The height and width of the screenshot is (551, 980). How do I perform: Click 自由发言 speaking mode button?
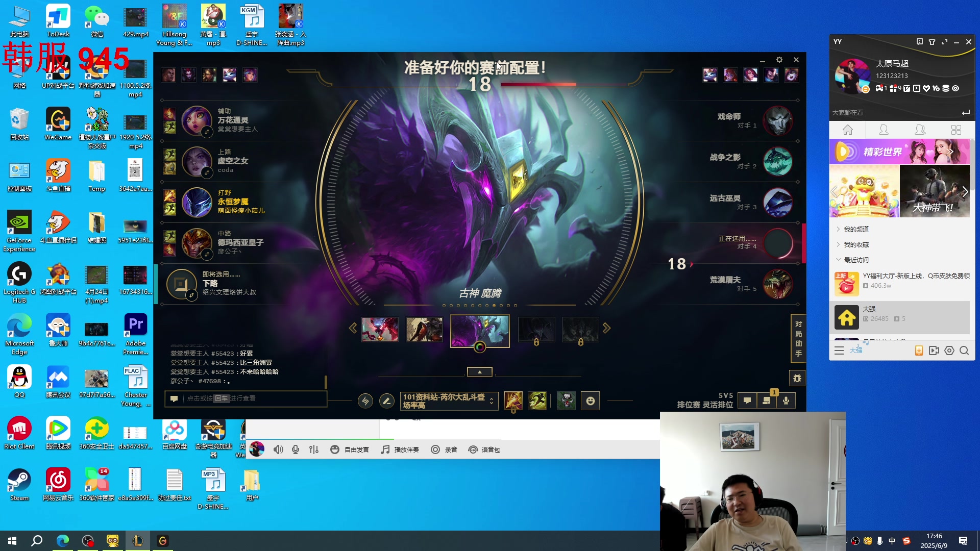350,449
